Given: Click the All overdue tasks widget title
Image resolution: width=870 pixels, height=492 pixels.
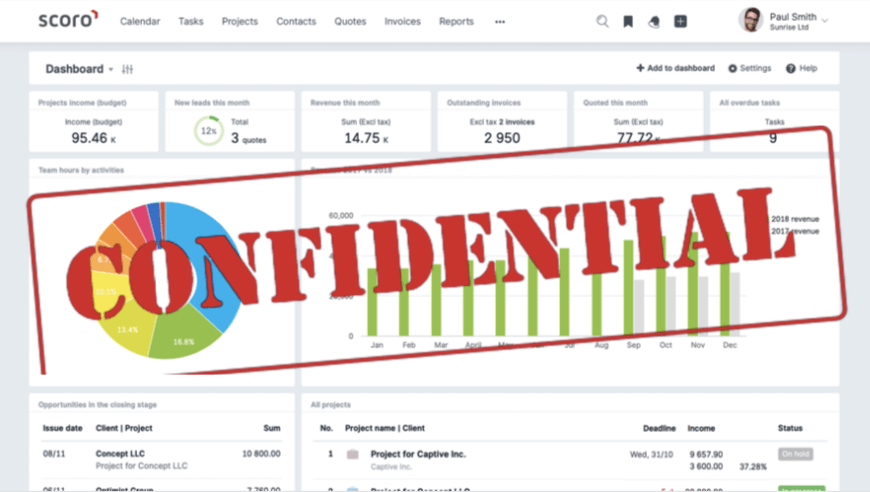Looking at the screenshot, I should (750, 103).
